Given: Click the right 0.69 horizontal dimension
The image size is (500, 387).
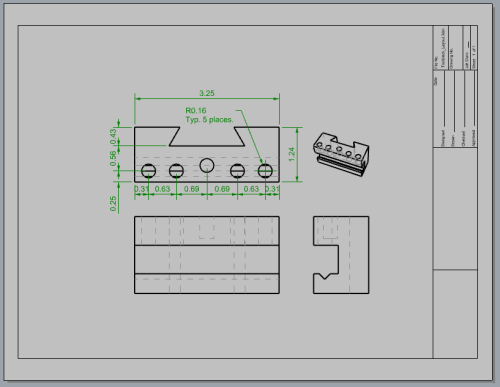Looking at the screenshot, I should [x=222, y=189].
